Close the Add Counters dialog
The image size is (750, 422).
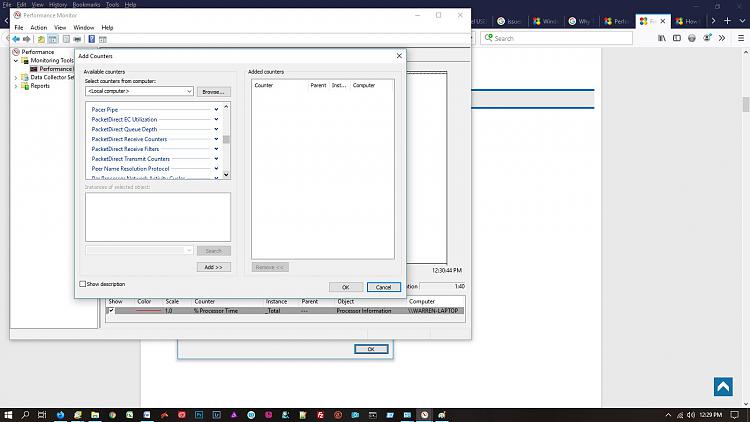pos(399,56)
